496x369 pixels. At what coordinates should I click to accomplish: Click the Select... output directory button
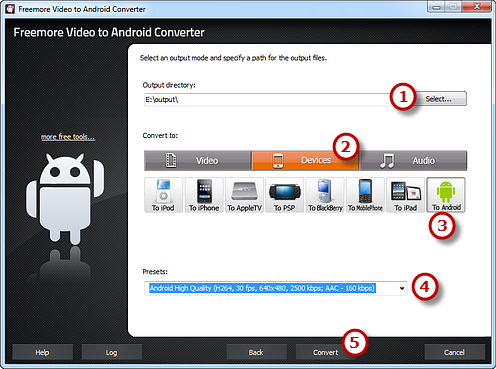tap(438, 99)
